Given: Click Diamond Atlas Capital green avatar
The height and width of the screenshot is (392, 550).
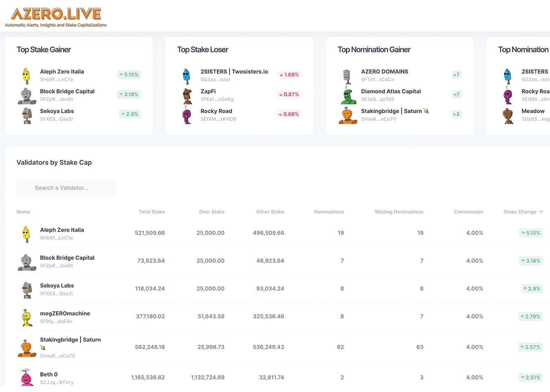Looking at the screenshot, I should 348,96.
